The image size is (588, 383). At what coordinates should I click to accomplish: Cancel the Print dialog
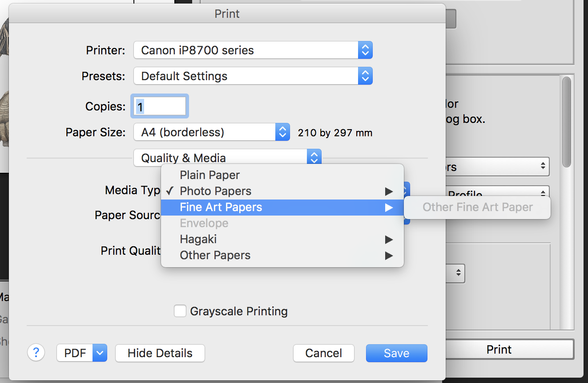tap(323, 353)
